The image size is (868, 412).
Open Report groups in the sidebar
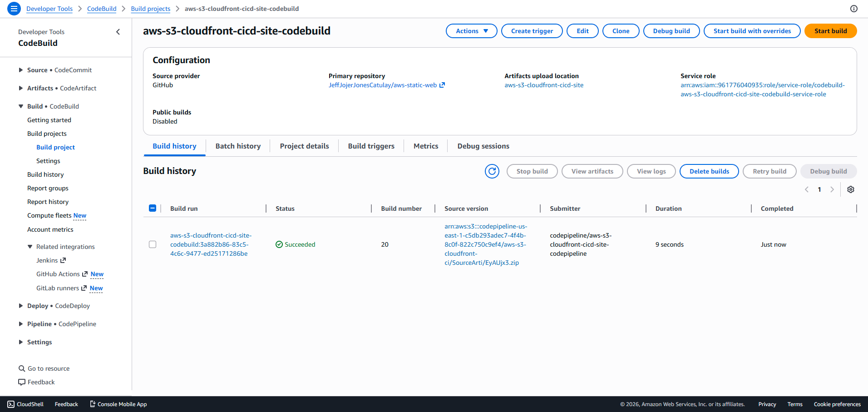[48, 188]
